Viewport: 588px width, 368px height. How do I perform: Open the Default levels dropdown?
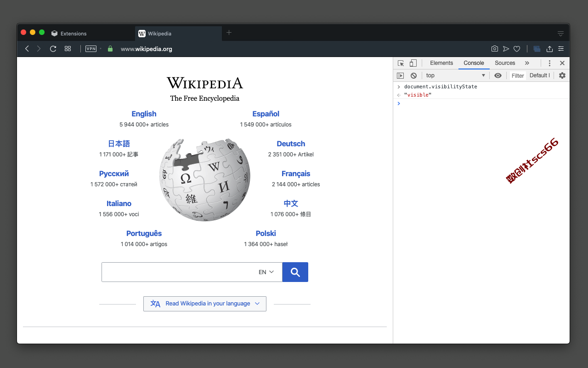tap(540, 75)
